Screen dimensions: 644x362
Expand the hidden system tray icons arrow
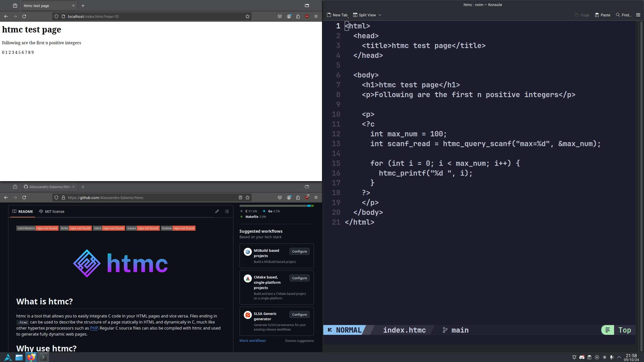[x=619, y=357]
